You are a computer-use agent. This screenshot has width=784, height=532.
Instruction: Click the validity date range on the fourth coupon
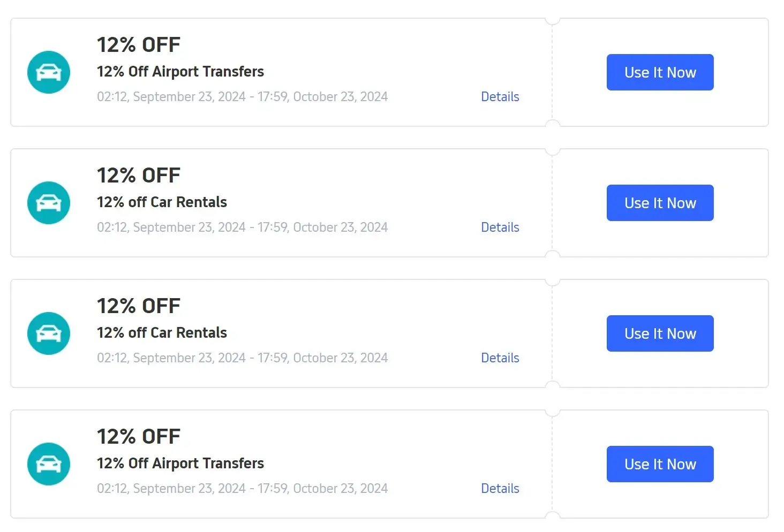(x=242, y=489)
